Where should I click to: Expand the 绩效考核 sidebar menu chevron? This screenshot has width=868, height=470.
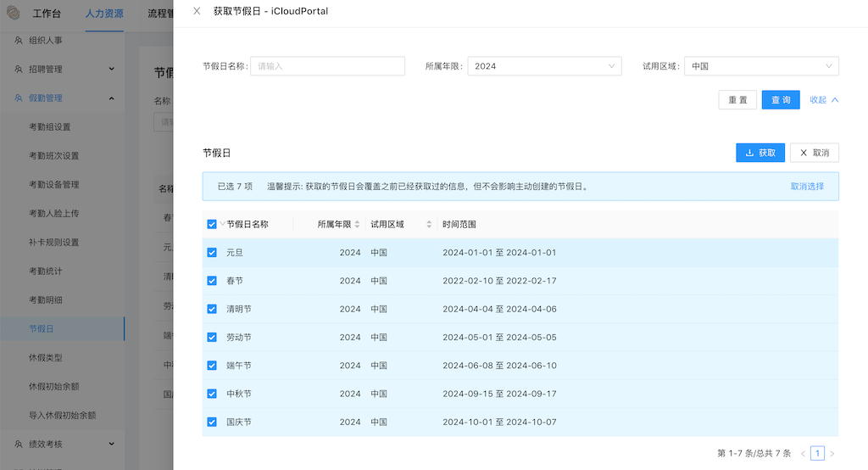click(111, 444)
